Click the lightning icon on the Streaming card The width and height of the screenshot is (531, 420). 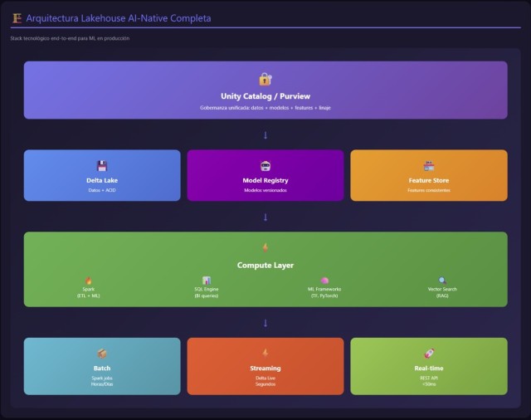(x=265, y=354)
